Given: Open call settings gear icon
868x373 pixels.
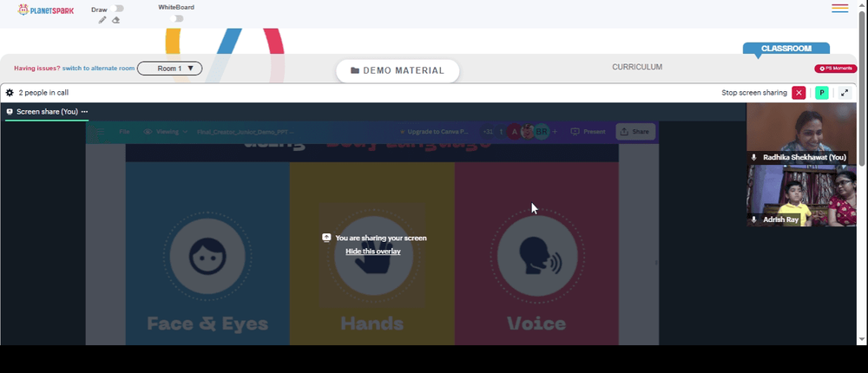Looking at the screenshot, I should pyautogui.click(x=10, y=93).
